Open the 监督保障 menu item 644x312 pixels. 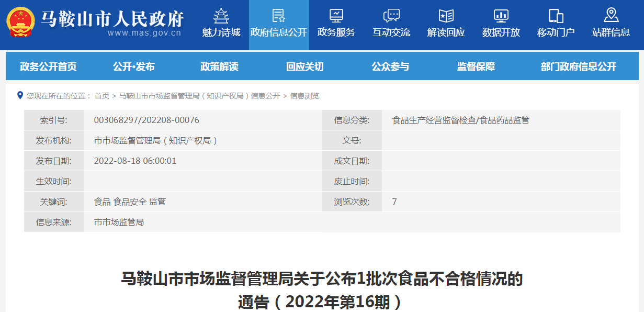tap(476, 66)
